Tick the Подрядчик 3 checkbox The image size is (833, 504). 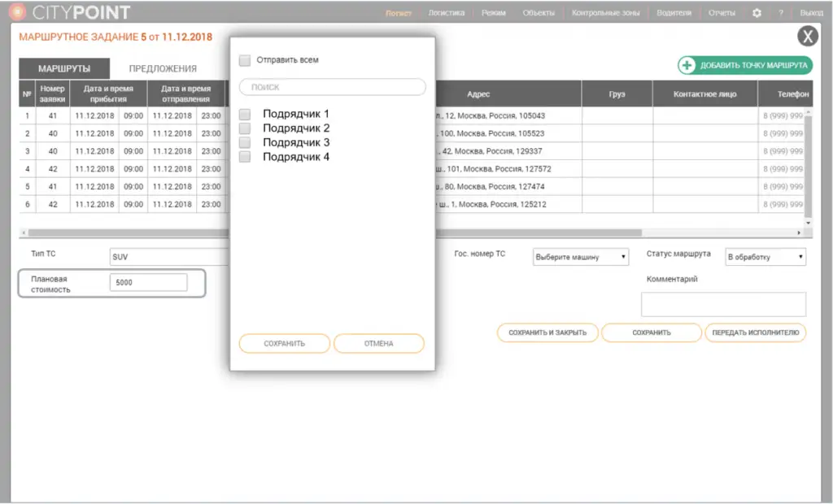245,143
